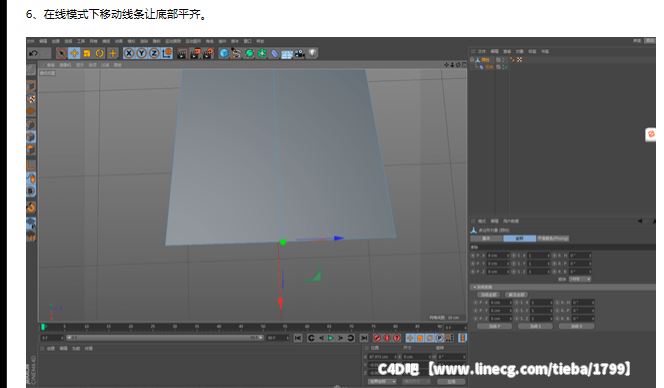Click the X position field showing 87.973 cm
Viewport: 664px width, 388px height.
381,357
